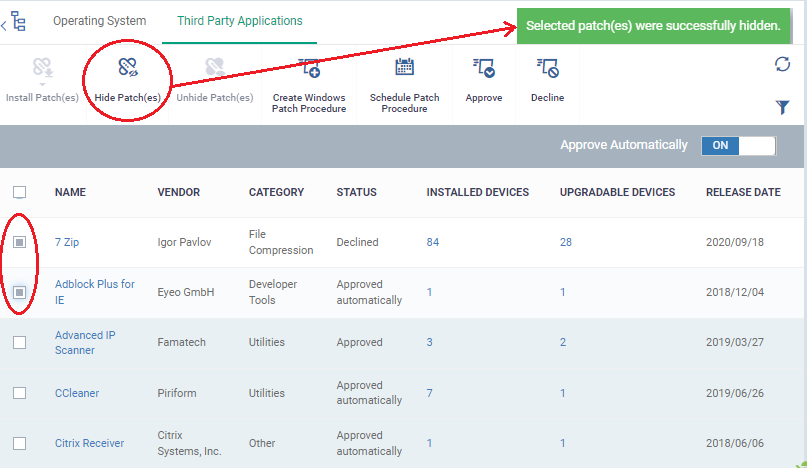
Task: Click the Hide Patch(es) icon
Action: [128, 67]
